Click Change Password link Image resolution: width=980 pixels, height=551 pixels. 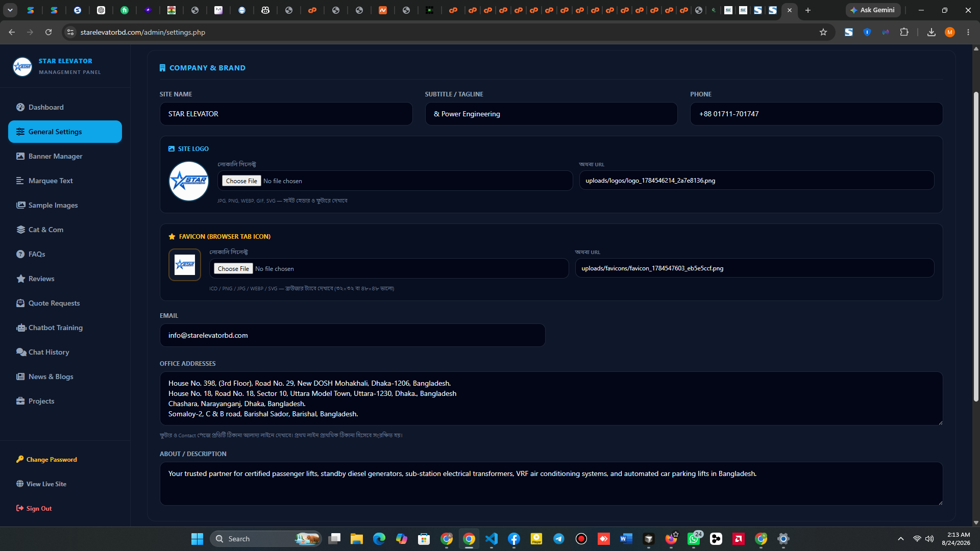click(x=46, y=460)
